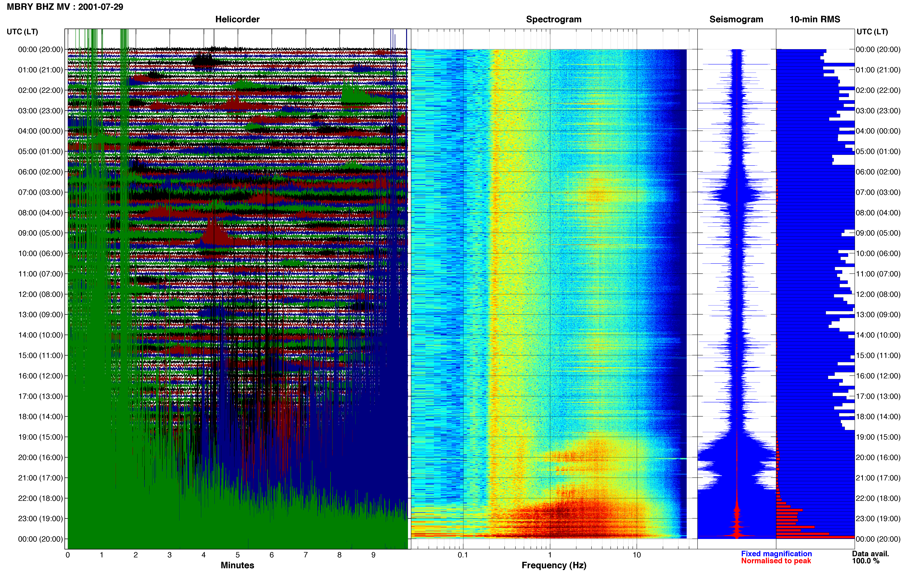The image size is (924, 578).
Task: Select the 'Spectrogram' panel title
Action: click(554, 20)
